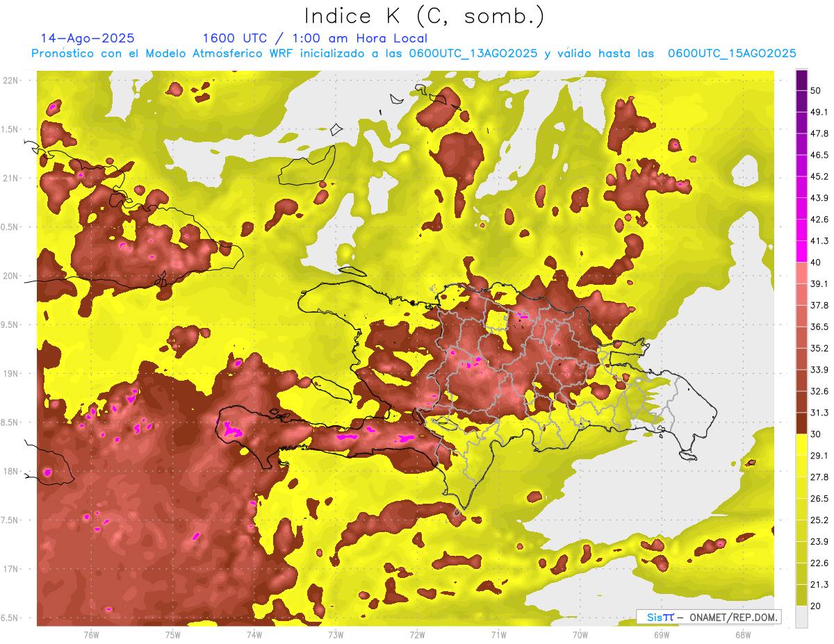Click the "6.5N" latitude axis label
Viewport: 834px width, 644px height.
(8, 618)
